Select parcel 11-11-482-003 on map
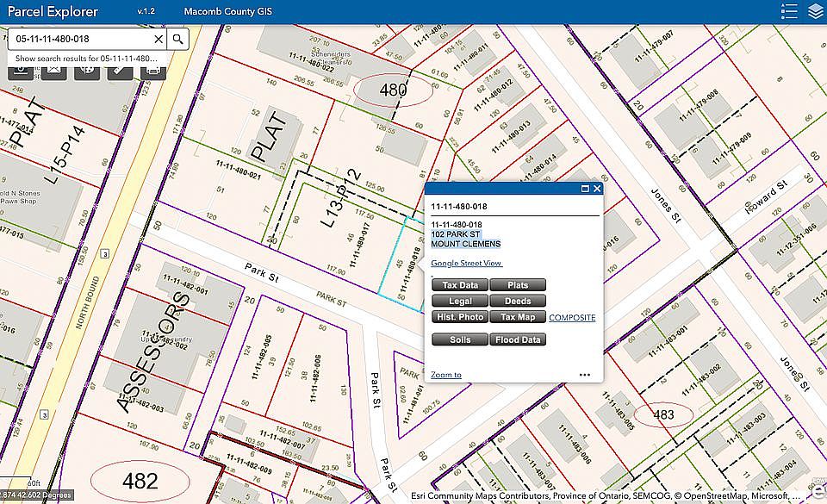Image resolution: width=827 pixels, height=504 pixels. (140, 403)
